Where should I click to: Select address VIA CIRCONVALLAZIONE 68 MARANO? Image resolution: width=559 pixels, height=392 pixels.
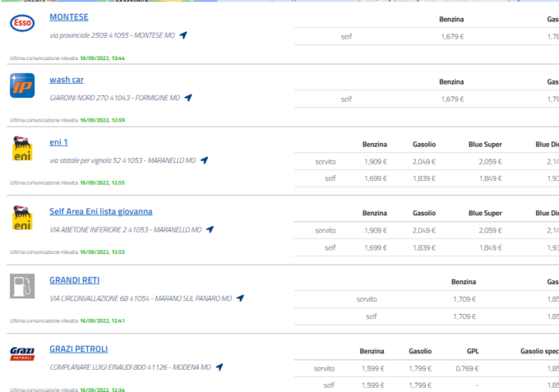pos(141,298)
